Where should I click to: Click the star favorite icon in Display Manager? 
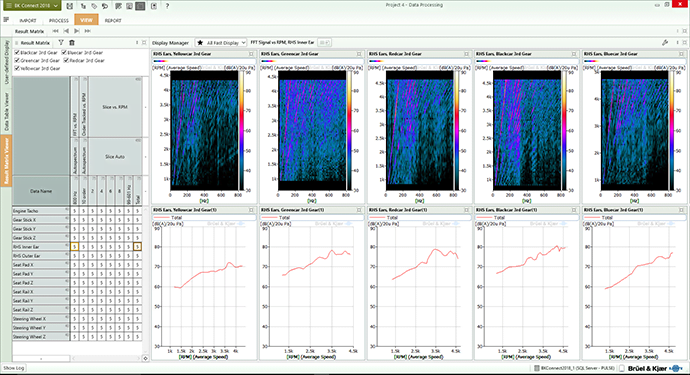200,43
